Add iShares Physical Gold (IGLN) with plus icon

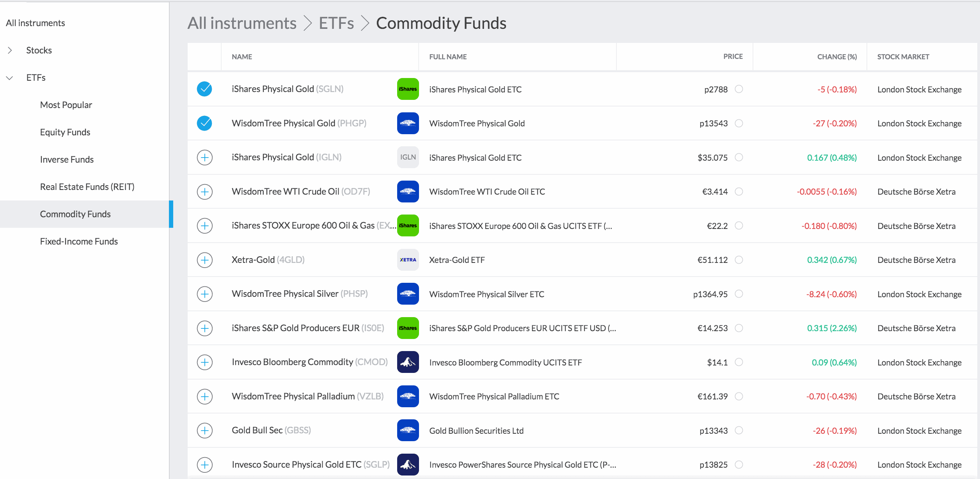tap(204, 158)
